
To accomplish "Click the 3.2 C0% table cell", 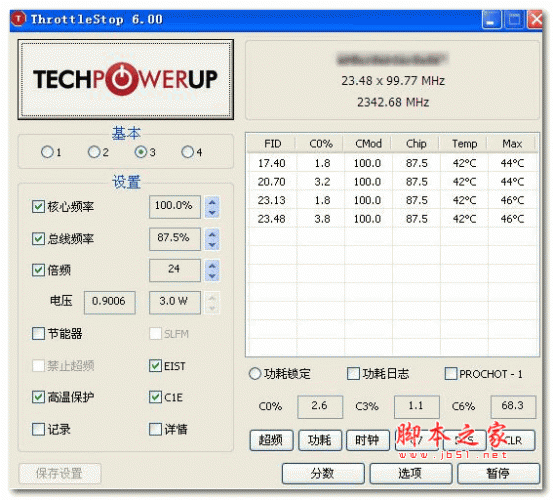I will click(x=322, y=182).
